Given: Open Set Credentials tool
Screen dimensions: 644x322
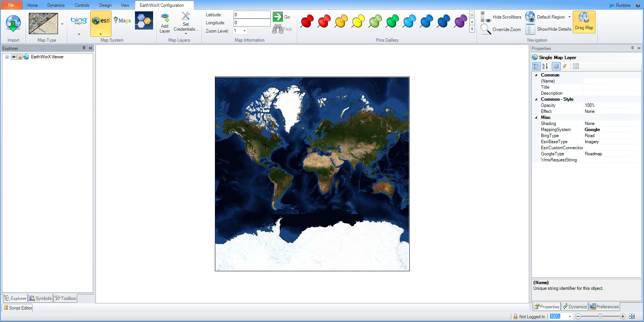Looking at the screenshot, I should click(185, 23).
